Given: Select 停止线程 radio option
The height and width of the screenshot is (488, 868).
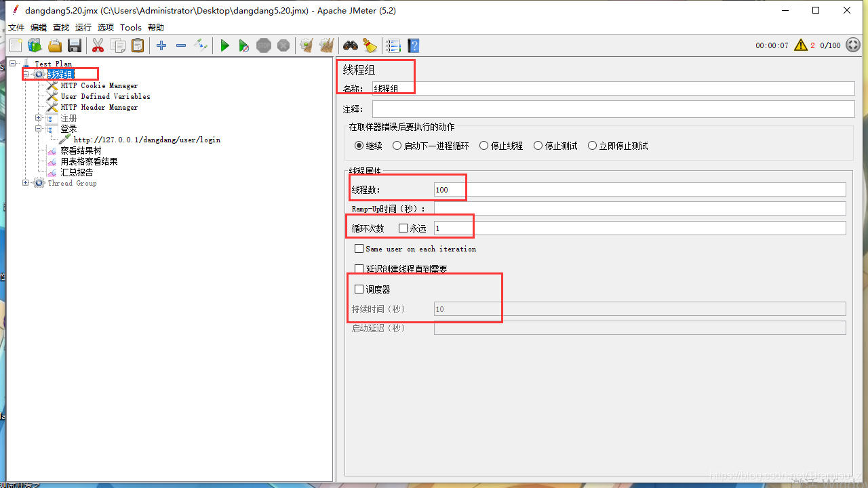Looking at the screenshot, I should [484, 146].
